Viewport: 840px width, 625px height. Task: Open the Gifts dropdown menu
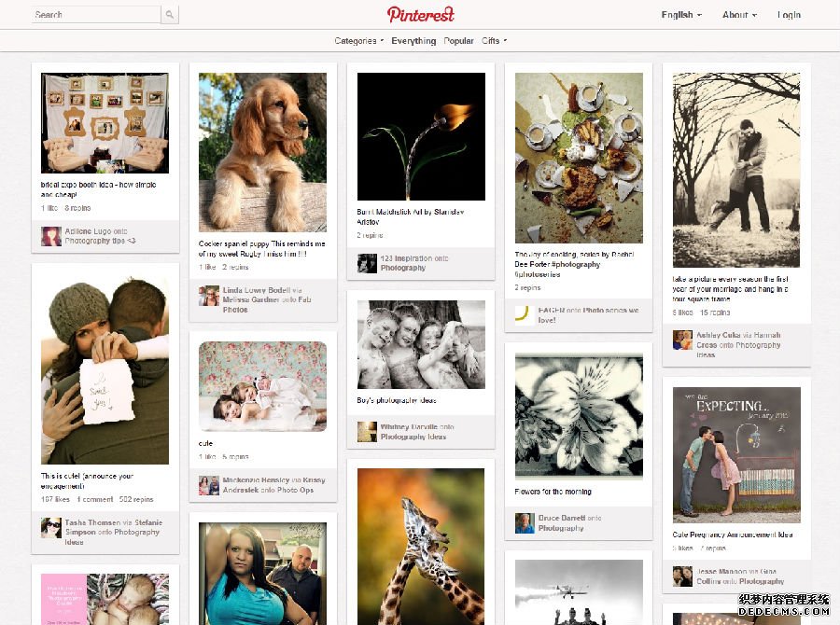494,41
